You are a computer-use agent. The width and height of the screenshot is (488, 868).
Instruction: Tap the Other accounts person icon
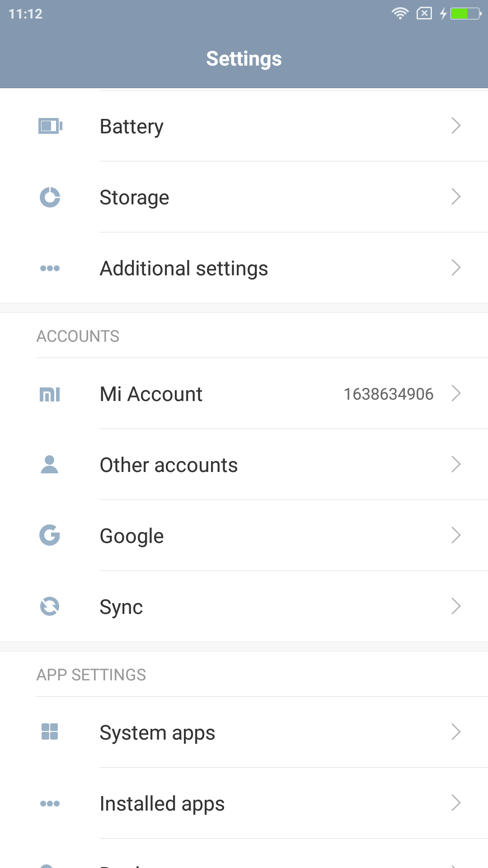point(50,465)
